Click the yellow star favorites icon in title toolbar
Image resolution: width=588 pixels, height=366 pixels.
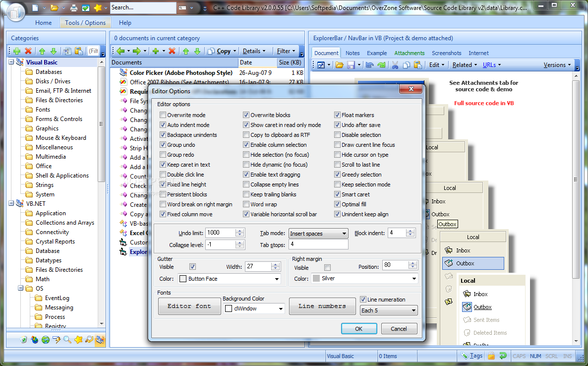click(98, 7)
